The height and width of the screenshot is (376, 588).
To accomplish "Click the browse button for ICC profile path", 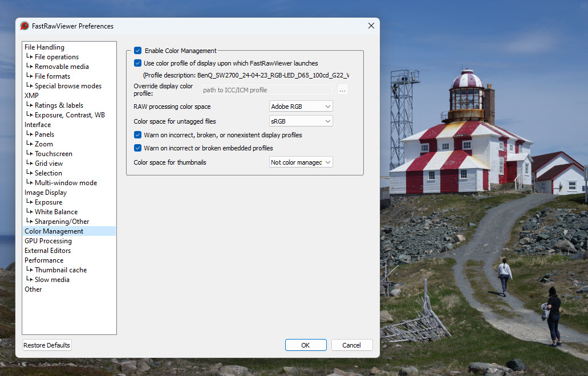I will click(342, 89).
